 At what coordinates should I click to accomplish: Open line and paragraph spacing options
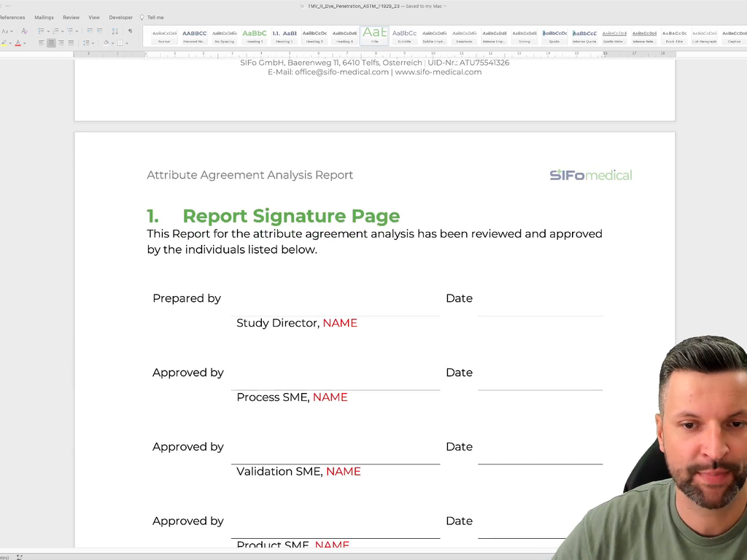(86, 43)
